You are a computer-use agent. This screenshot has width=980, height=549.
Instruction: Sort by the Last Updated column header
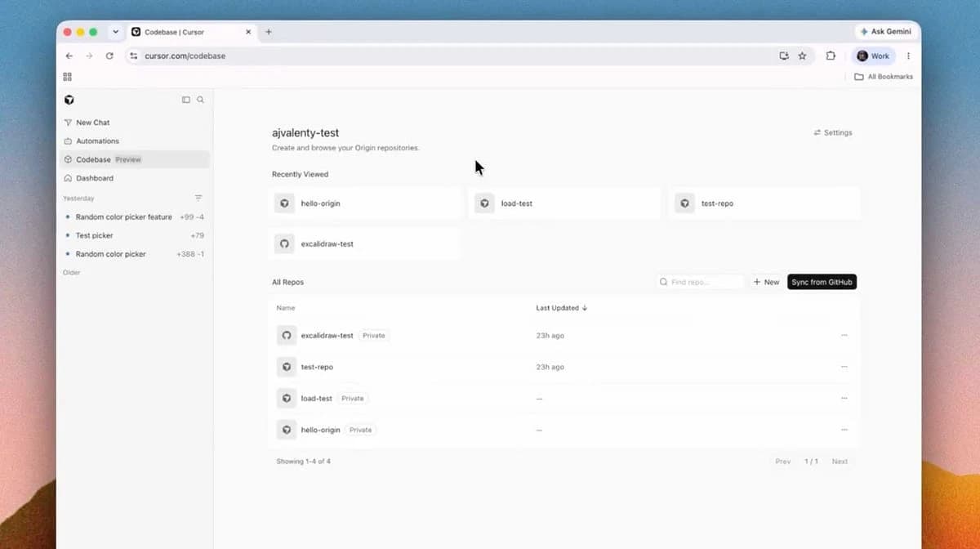coord(562,308)
